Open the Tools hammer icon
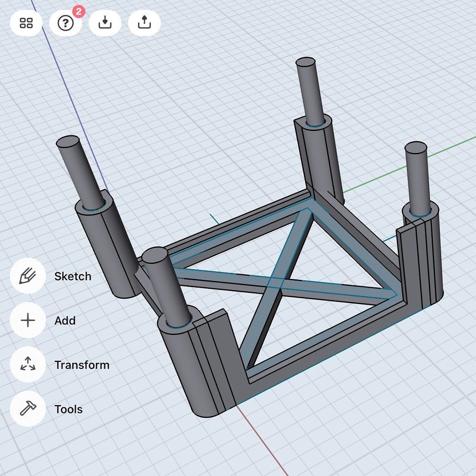 point(28,409)
